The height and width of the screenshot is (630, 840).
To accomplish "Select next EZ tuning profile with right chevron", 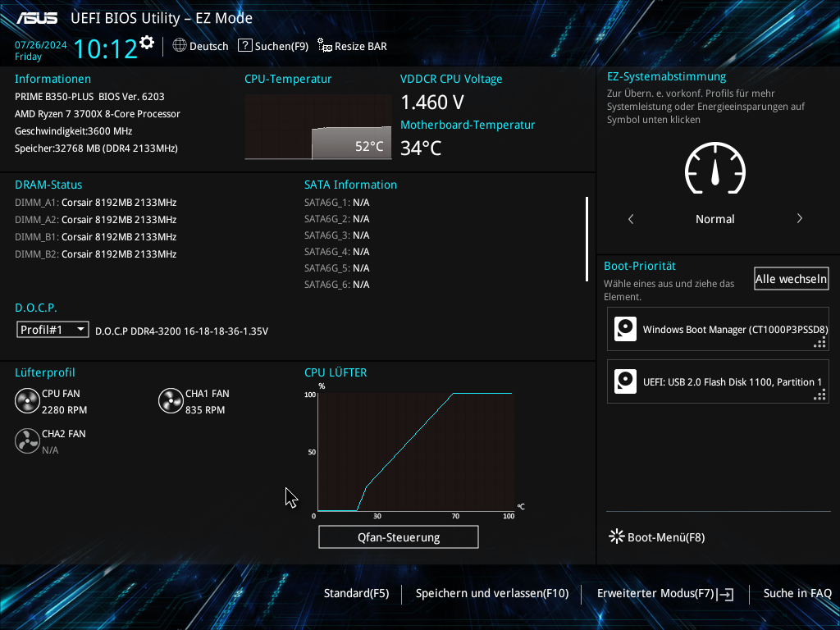I will tap(799, 218).
